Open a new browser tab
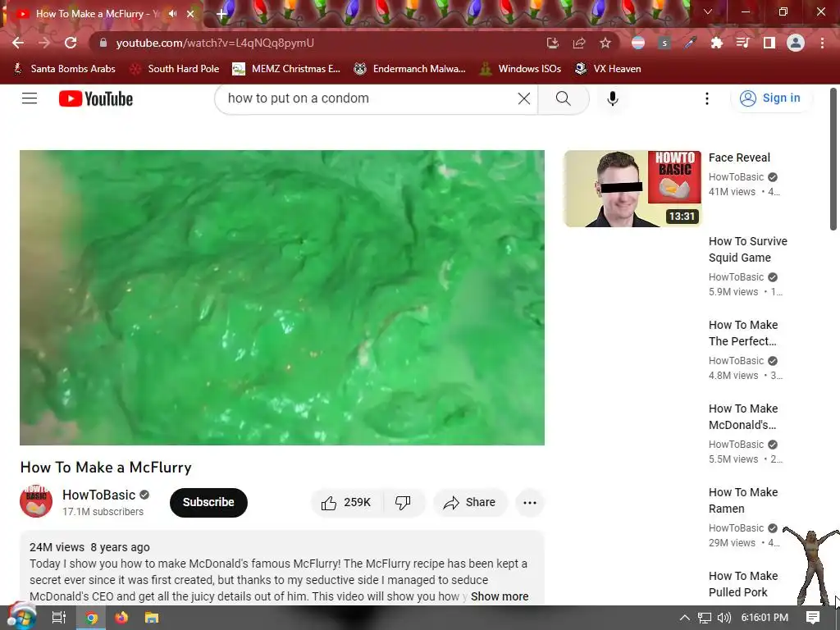The height and width of the screenshot is (630, 840). 221,15
